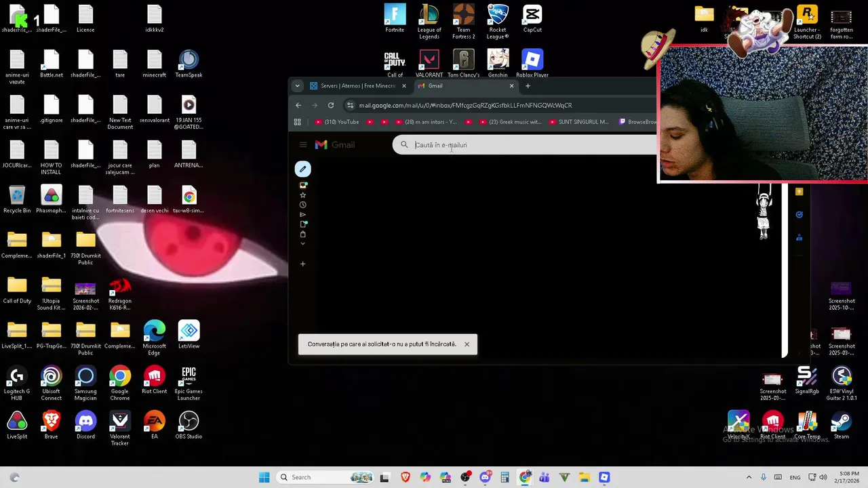Open Brave from the taskbar

click(406, 477)
